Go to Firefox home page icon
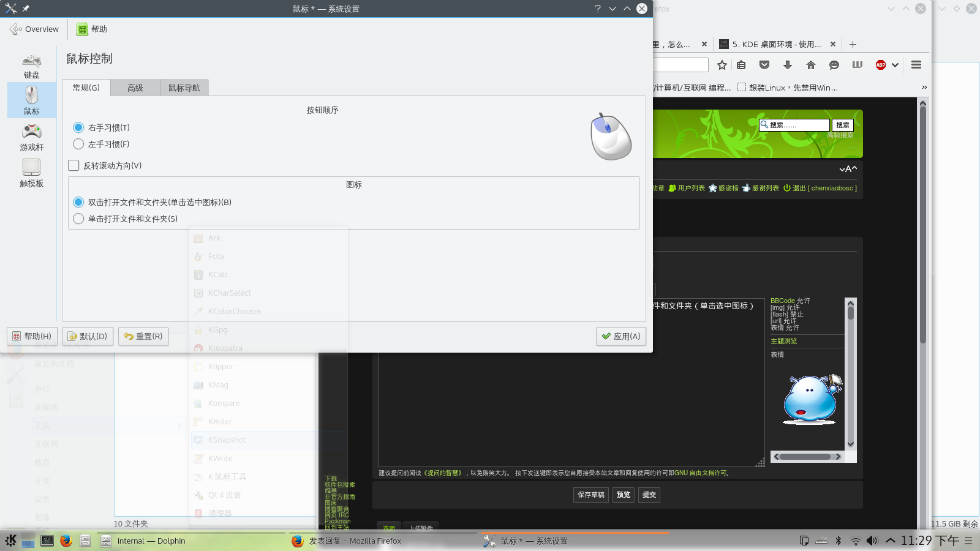Screen dimensions: 980x551 click(x=811, y=65)
